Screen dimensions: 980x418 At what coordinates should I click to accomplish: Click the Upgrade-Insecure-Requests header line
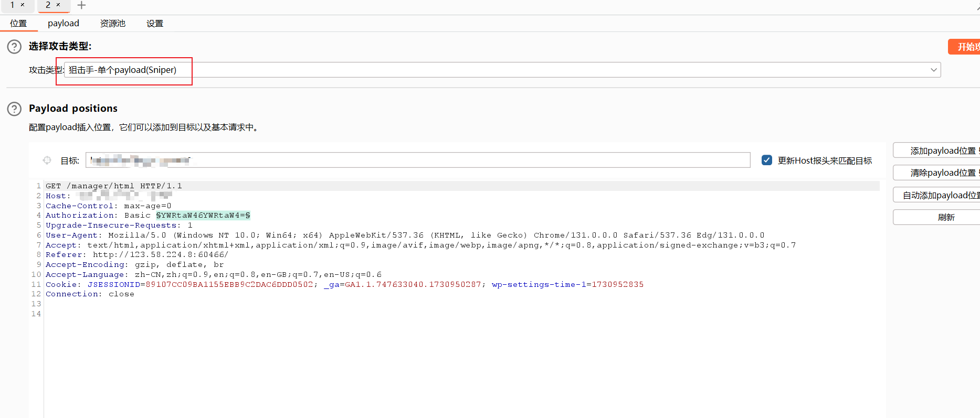coord(119,226)
